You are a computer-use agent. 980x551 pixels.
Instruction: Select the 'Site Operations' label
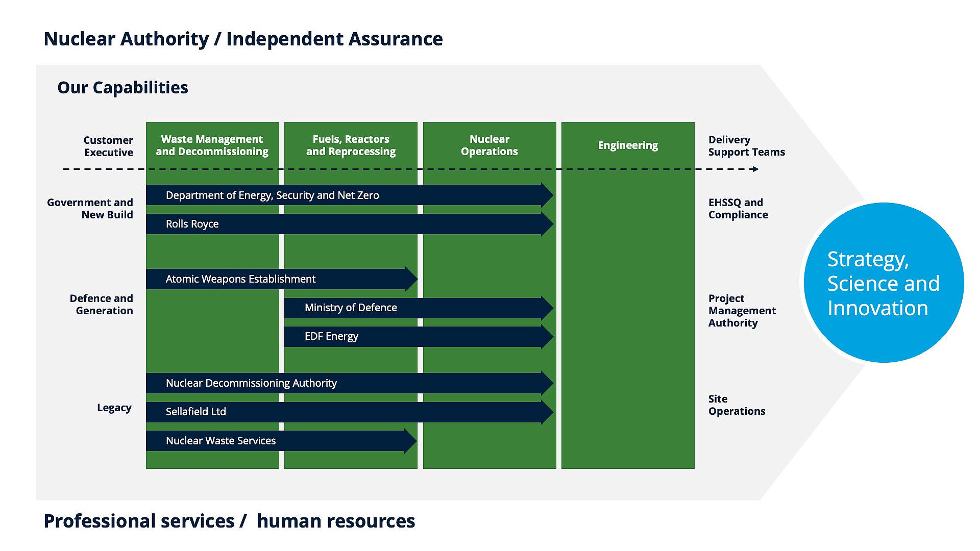(x=737, y=405)
